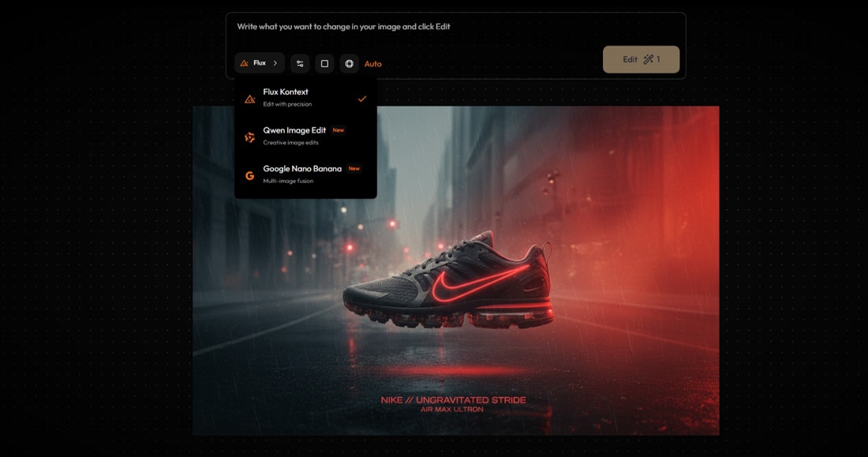Pick Google Nano Banana model option

coord(305,174)
